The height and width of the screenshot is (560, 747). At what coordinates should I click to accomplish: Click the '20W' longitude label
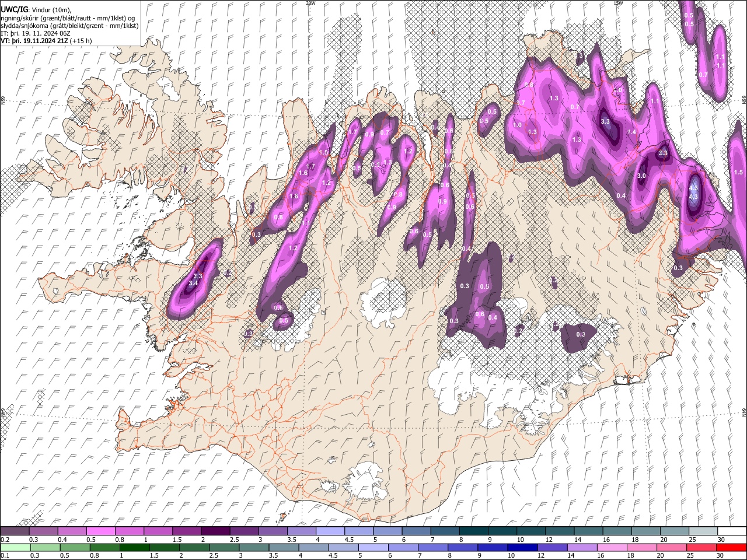click(310, 3)
